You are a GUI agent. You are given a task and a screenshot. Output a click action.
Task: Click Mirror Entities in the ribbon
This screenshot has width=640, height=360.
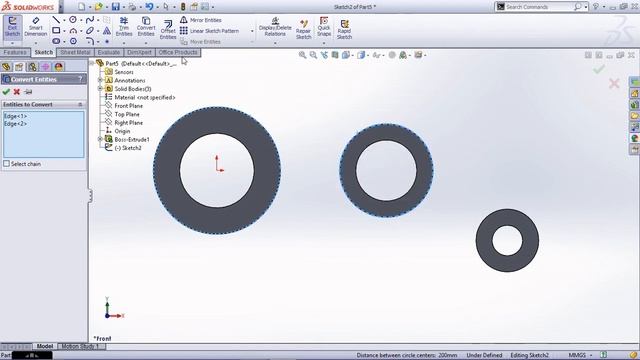click(x=201, y=20)
